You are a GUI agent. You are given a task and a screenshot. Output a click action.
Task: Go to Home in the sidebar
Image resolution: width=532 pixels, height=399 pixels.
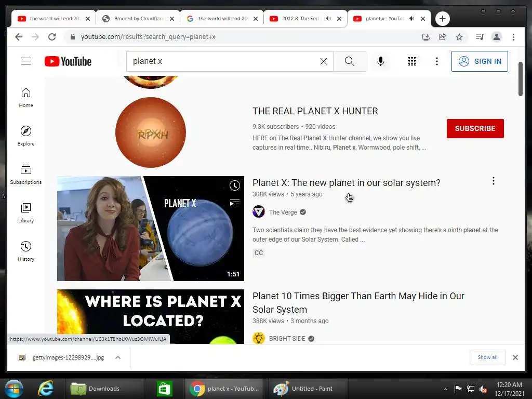click(x=26, y=98)
